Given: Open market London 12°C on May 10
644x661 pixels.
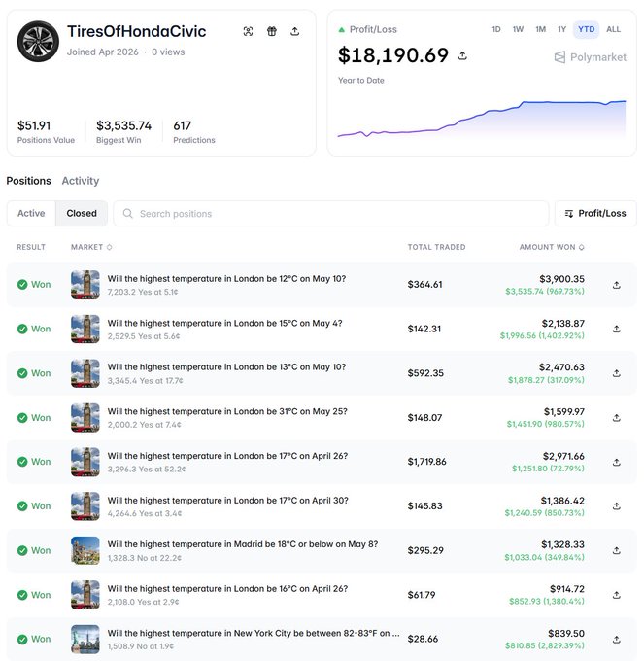Looking at the screenshot, I should pyautogui.click(x=226, y=279).
